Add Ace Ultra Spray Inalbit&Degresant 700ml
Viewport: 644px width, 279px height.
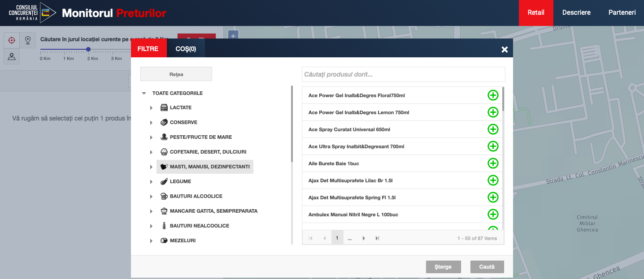coord(493,146)
